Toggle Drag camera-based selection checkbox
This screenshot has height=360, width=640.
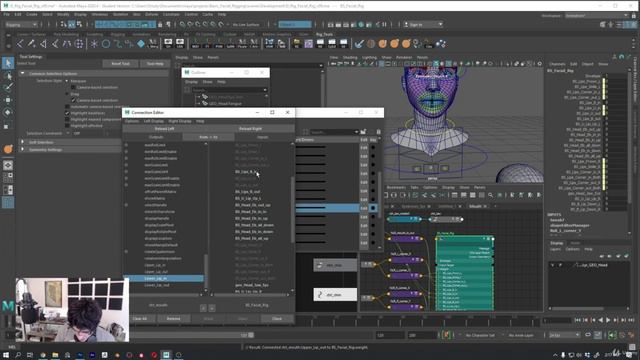click(x=73, y=100)
